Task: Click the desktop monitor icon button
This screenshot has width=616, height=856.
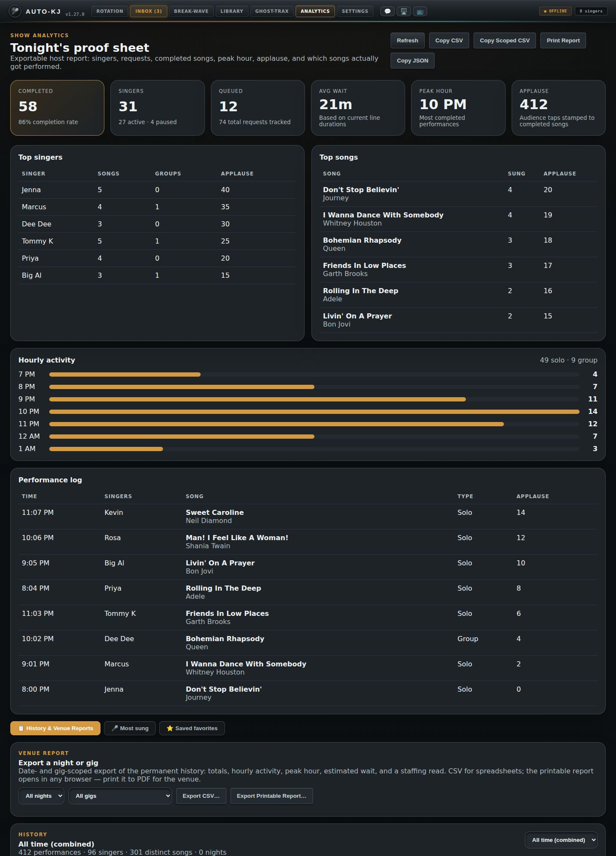Action: pyautogui.click(x=404, y=12)
